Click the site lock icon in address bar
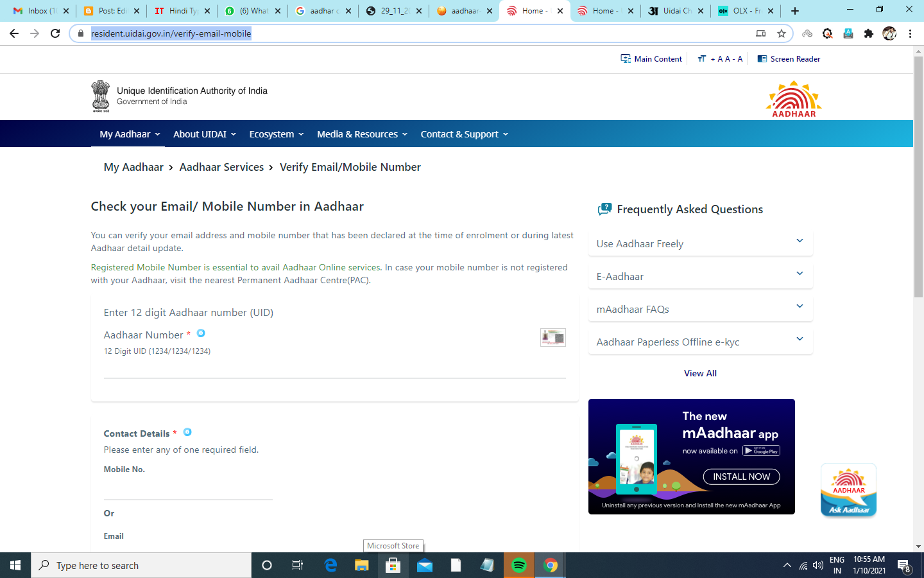 point(80,33)
